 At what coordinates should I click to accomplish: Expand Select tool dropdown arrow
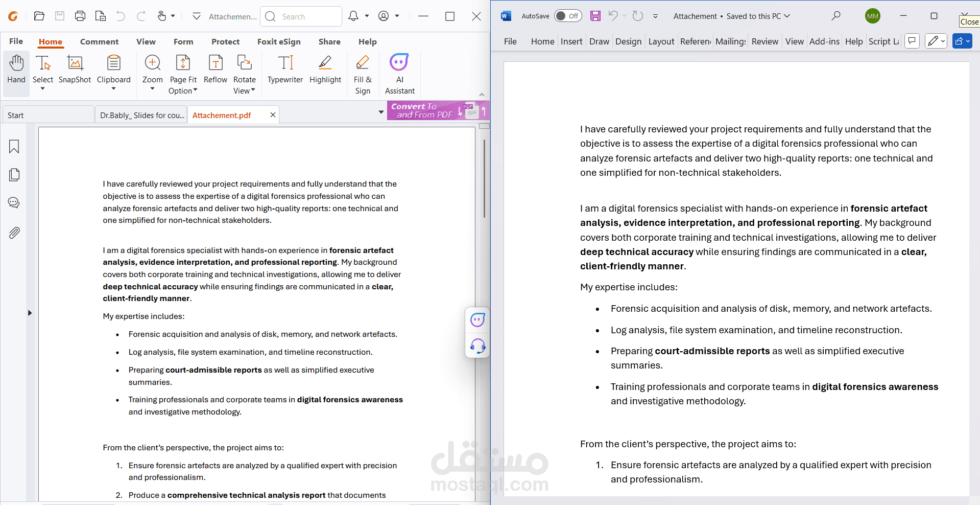(43, 89)
